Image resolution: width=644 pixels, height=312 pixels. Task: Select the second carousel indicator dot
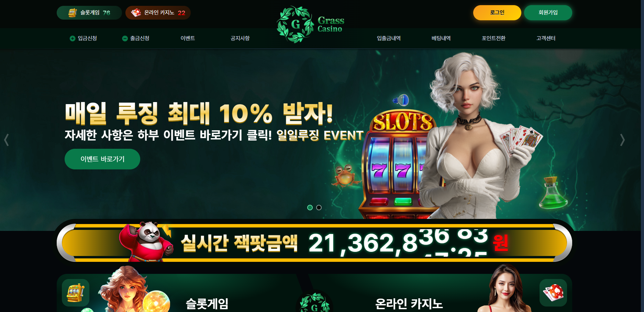point(319,208)
